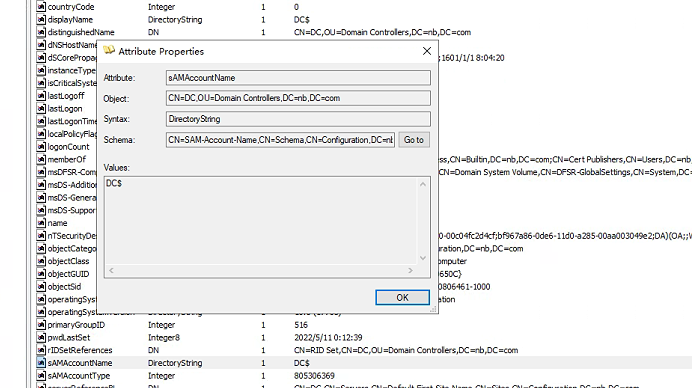Select the logonCount attribute name
The image size is (692, 388).
(x=68, y=147)
